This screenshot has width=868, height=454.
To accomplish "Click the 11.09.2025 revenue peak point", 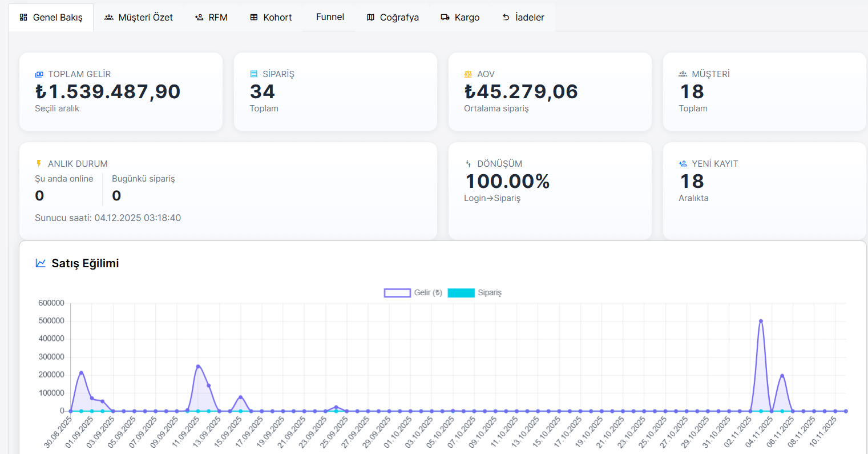I will [198, 367].
